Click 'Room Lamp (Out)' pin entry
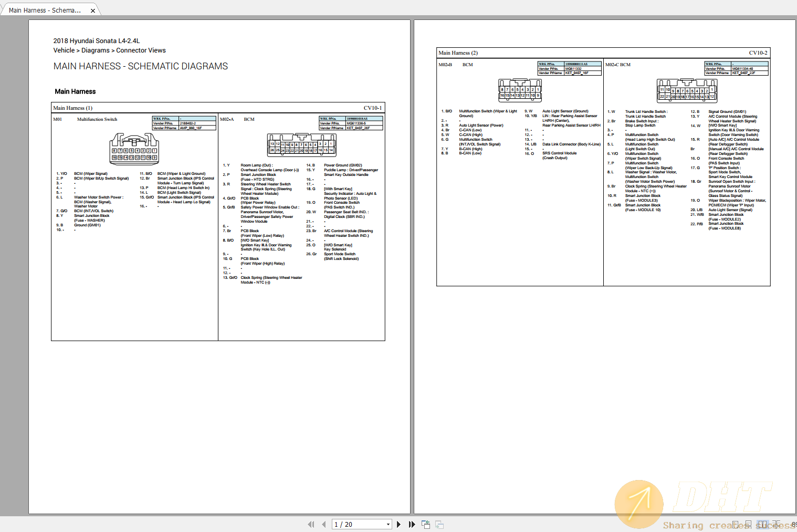 point(256,165)
